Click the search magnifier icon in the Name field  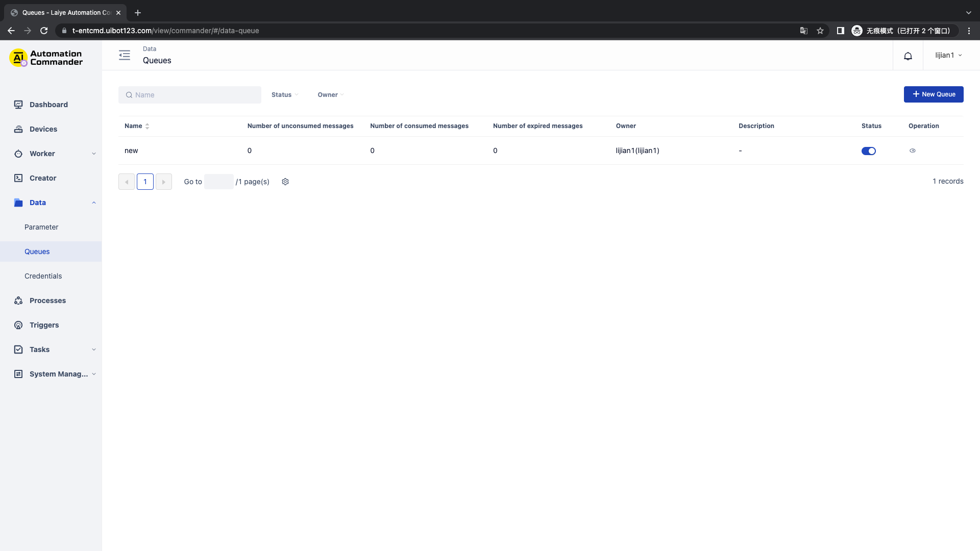pos(129,95)
